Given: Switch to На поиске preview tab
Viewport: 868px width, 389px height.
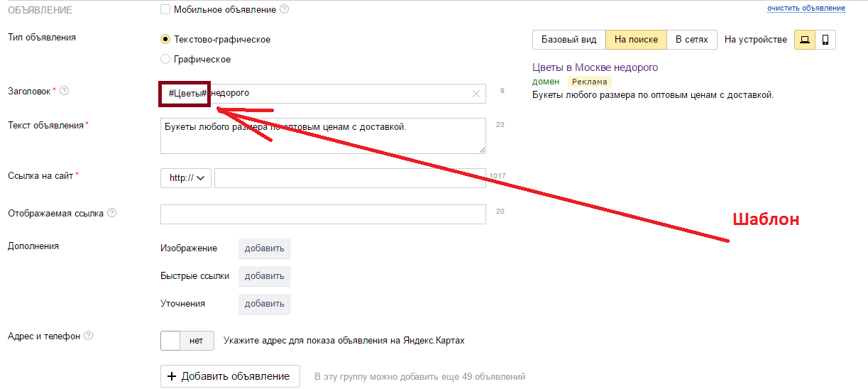Looking at the screenshot, I should (x=636, y=40).
